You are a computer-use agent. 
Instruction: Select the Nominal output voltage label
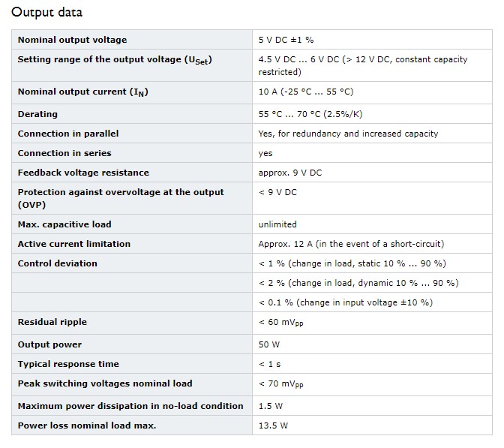coord(72,40)
